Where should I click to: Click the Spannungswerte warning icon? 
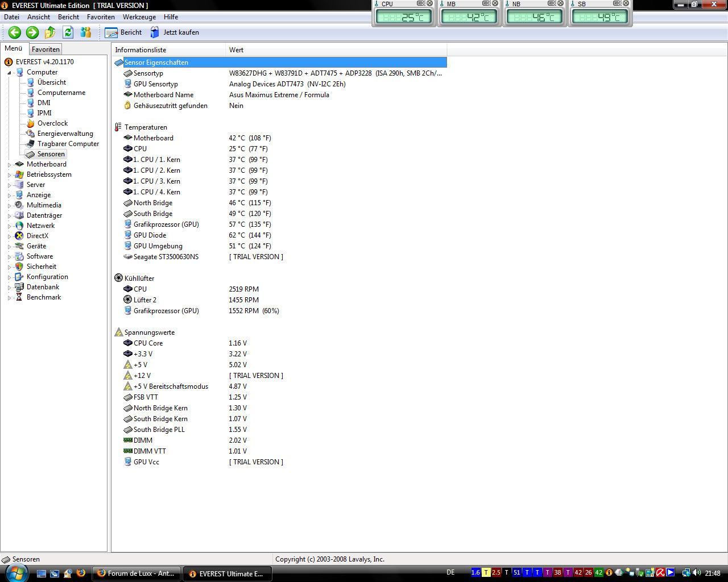[118, 332]
